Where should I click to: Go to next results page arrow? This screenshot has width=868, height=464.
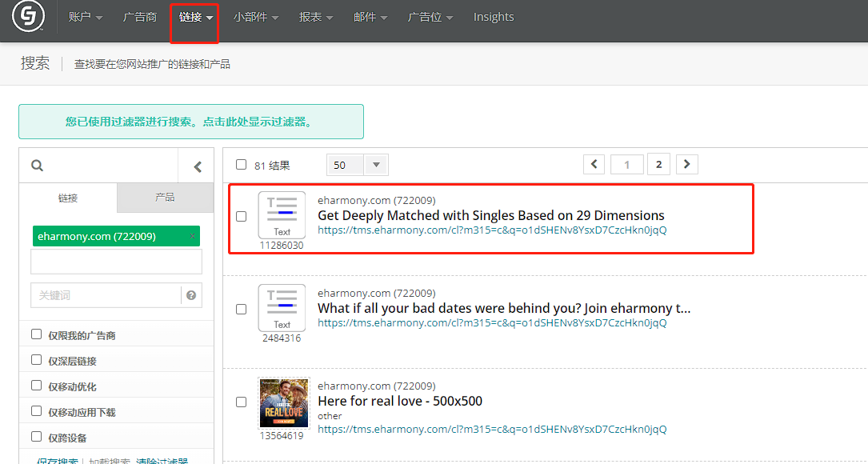[x=687, y=165]
